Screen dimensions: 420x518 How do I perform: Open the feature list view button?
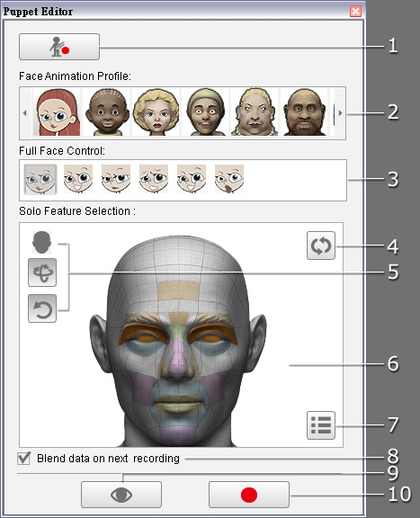pos(321,425)
